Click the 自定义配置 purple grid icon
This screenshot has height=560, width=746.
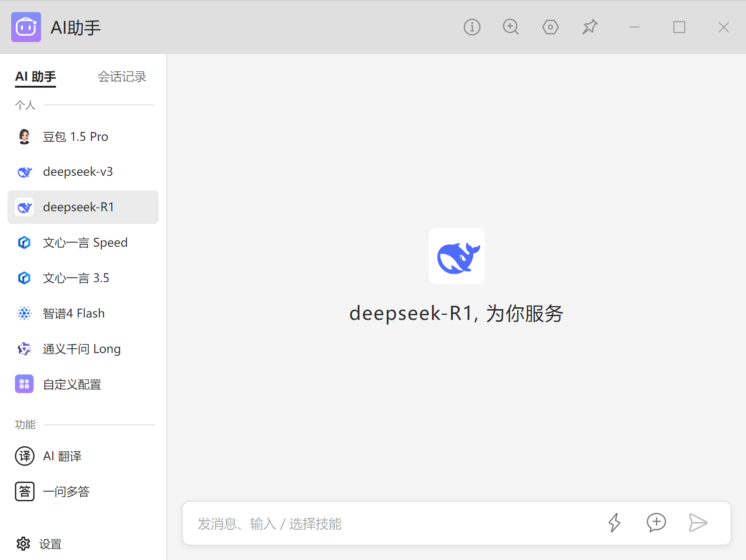[x=24, y=384]
